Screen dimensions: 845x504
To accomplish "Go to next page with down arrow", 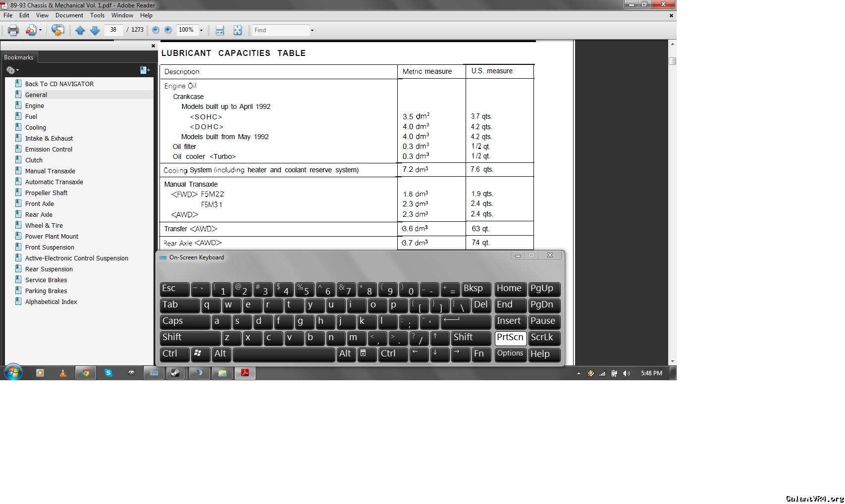I will coord(95,30).
